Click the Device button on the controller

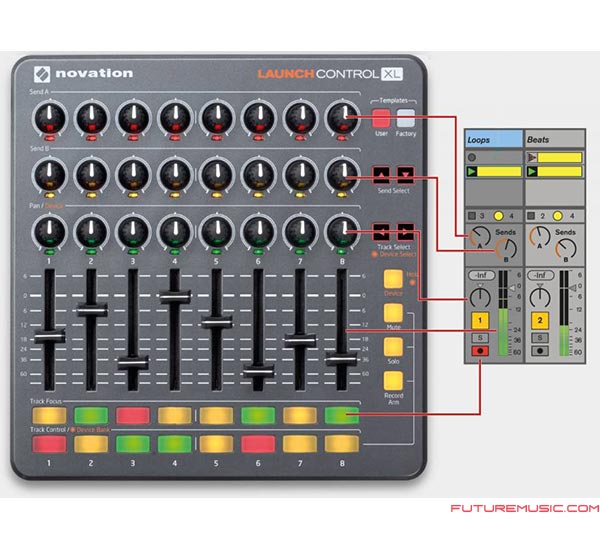(x=393, y=279)
